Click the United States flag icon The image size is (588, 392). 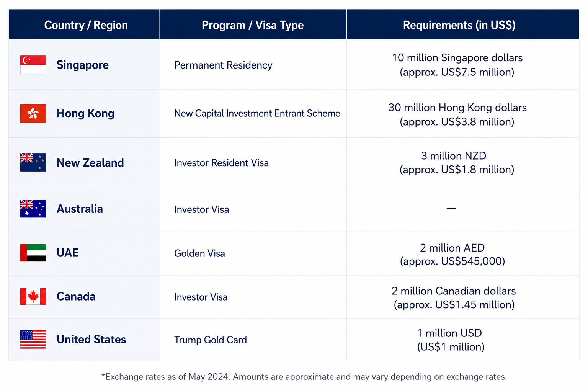click(33, 339)
